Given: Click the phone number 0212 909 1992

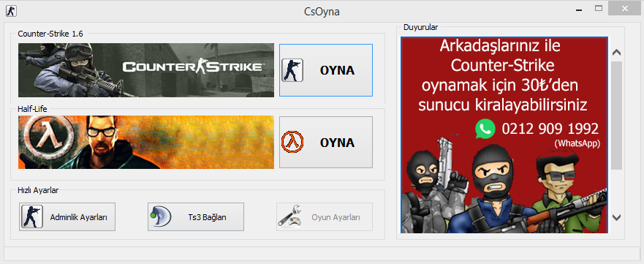Looking at the screenshot, I should [550, 129].
